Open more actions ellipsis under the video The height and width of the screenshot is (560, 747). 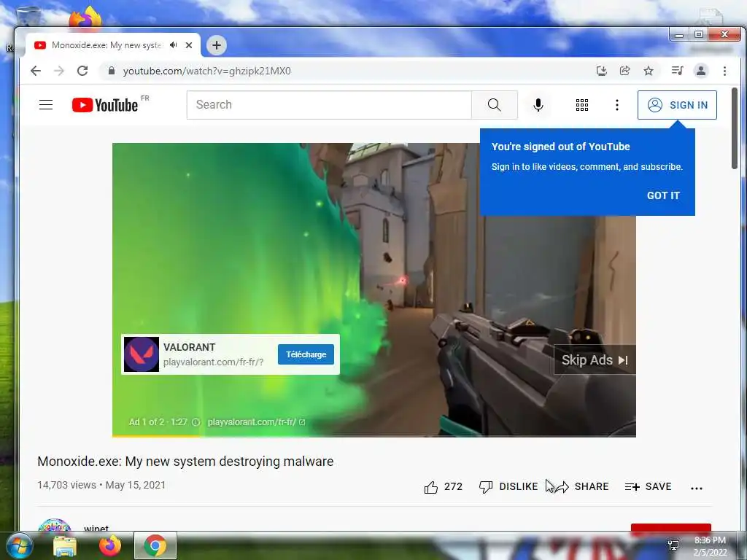coord(697,488)
